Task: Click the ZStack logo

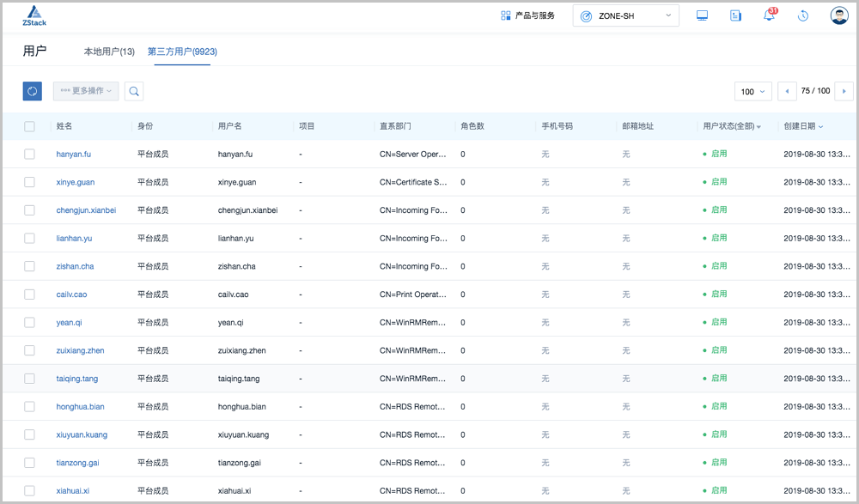Action: [35, 17]
